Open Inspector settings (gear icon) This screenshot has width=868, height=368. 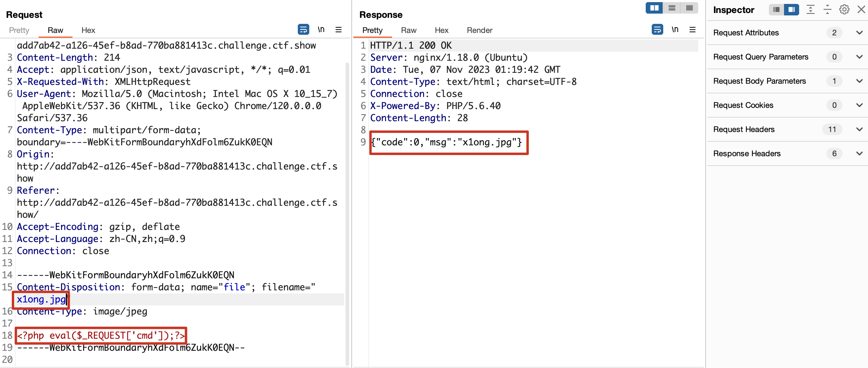tap(844, 9)
